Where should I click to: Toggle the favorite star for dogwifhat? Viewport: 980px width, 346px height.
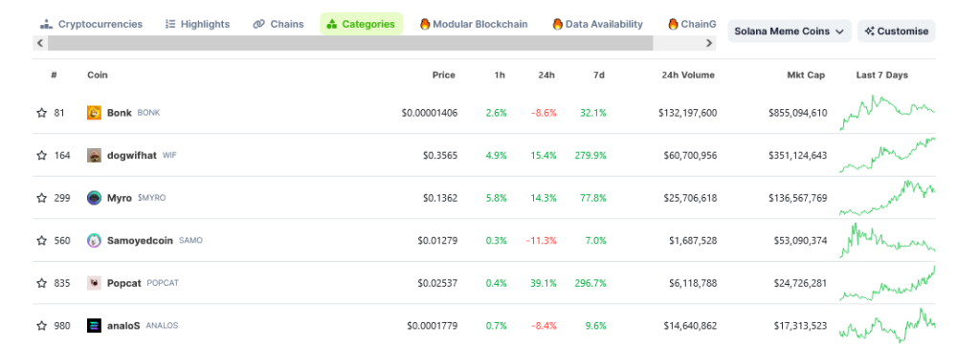(42, 156)
